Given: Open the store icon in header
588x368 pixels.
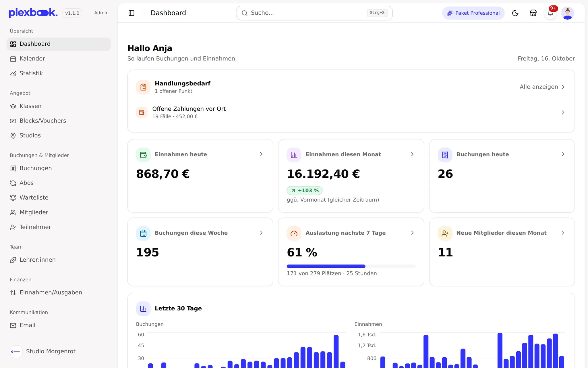Looking at the screenshot, I should pos(533,13).
